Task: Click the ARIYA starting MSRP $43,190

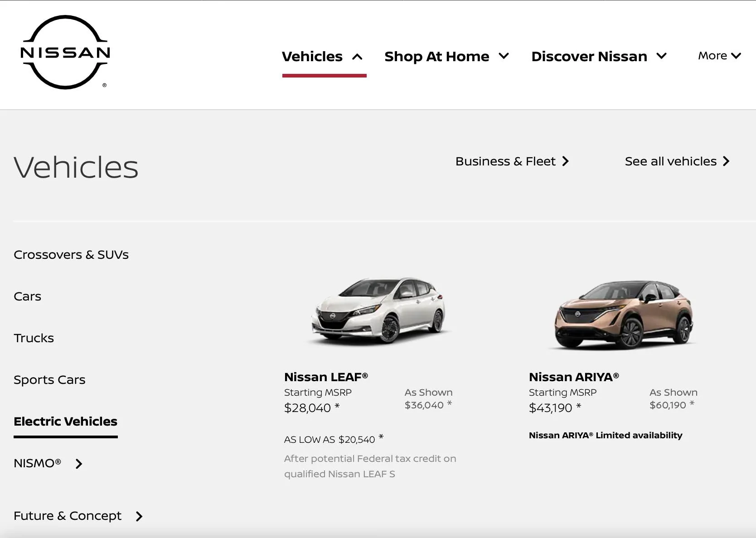Action: pos(550,408)
